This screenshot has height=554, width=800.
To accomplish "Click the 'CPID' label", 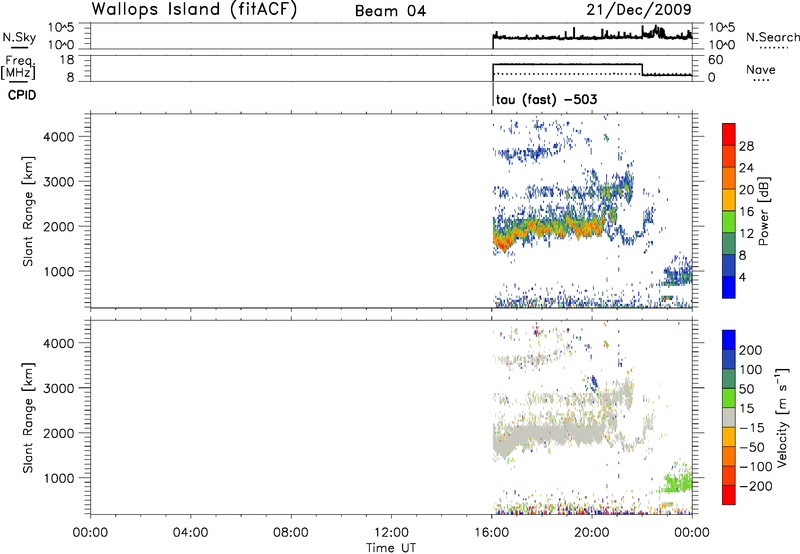I will (x=22, y=95).
